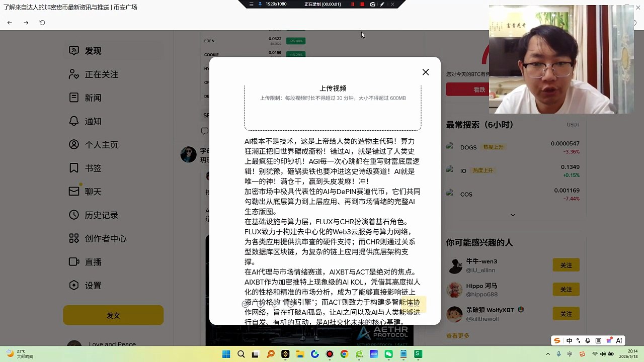This screenshot has height=362, width=644.
Task: Select IO in the most-searched list
Action: (x=513, y=171)
